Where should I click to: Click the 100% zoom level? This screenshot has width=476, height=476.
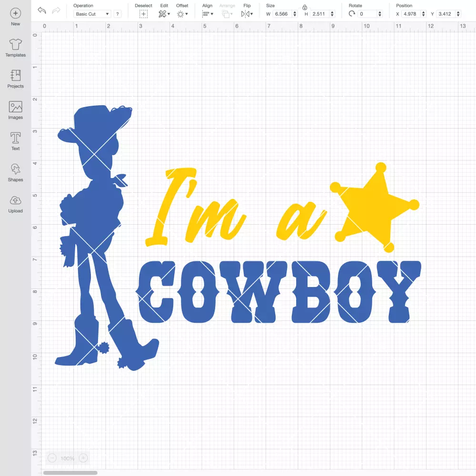coord(68,458)
